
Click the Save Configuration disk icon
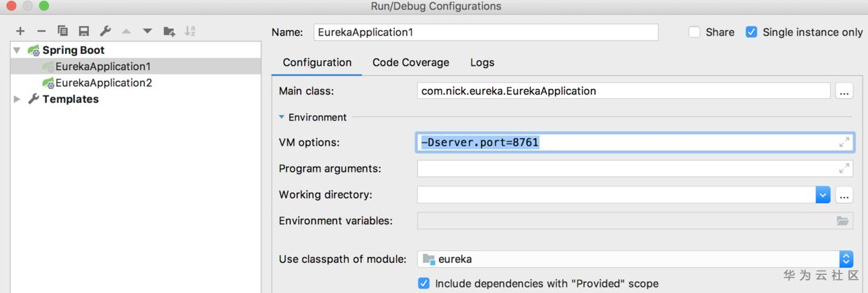tap(84, 31)
